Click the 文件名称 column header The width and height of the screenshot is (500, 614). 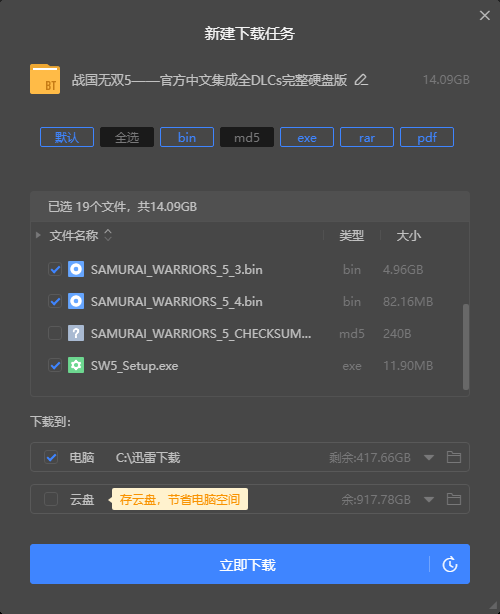(74, 236)
